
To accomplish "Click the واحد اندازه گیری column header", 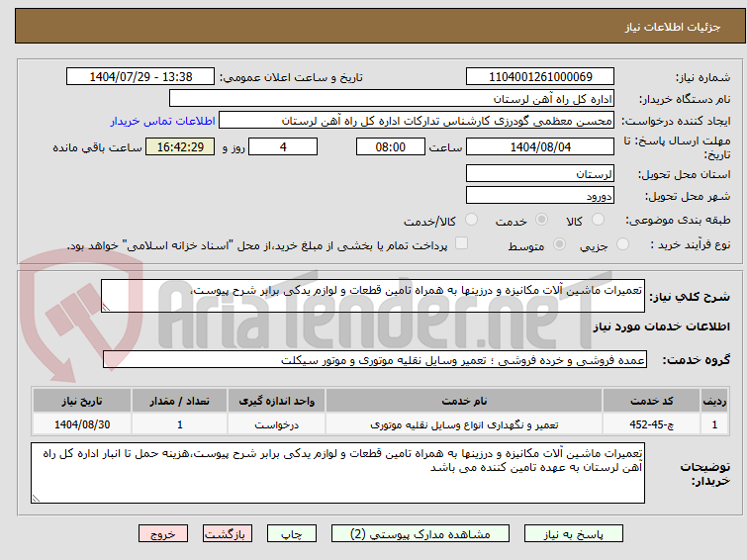I will point(276,401).
